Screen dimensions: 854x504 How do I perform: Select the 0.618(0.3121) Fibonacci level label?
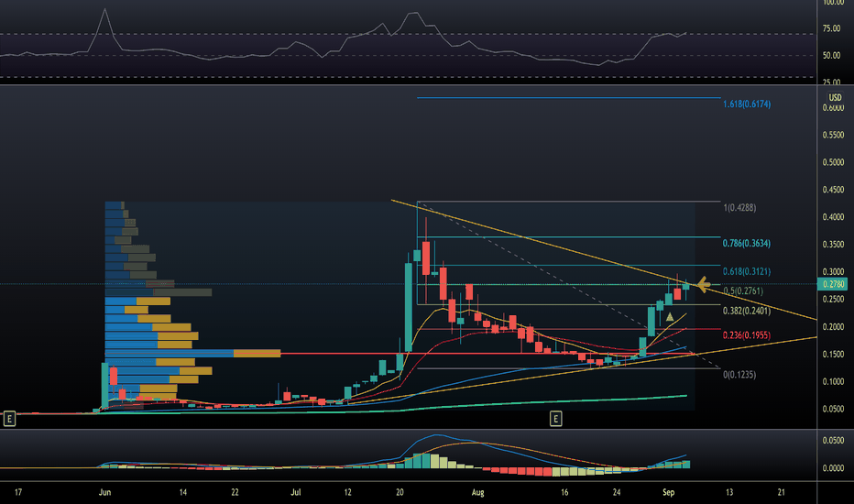(747, 271)
